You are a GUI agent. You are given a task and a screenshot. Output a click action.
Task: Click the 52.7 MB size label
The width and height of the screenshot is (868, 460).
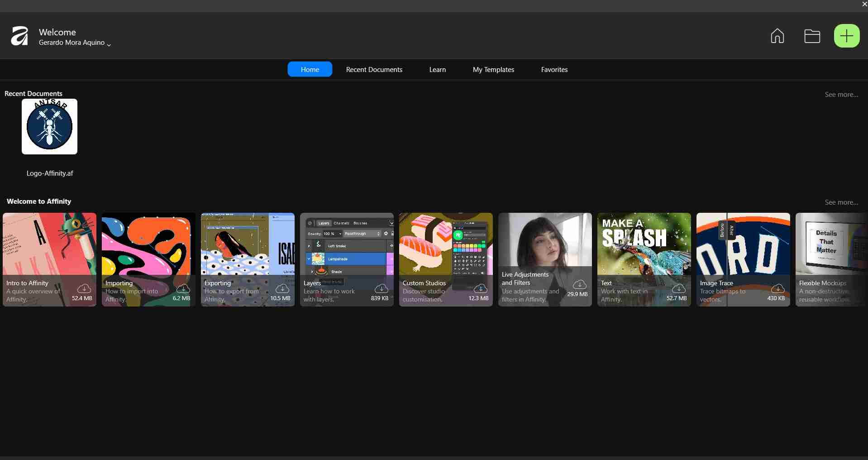[x=677, y=298]
